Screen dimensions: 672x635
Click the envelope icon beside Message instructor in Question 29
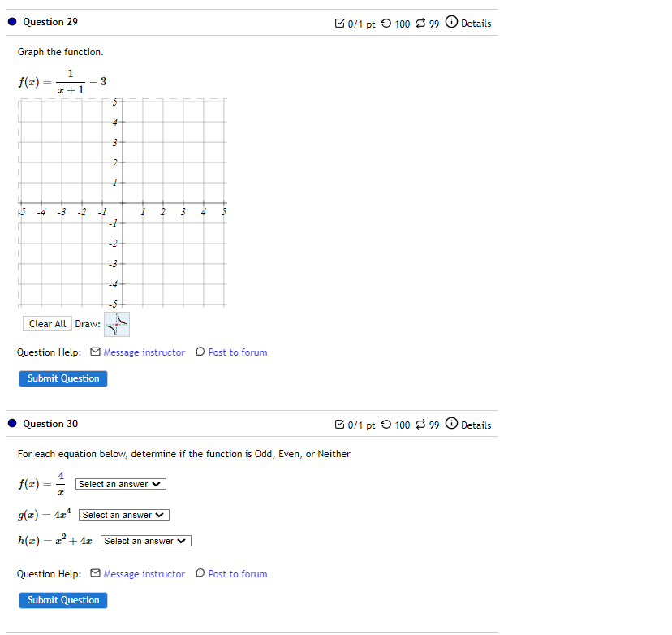pos(95,352)
